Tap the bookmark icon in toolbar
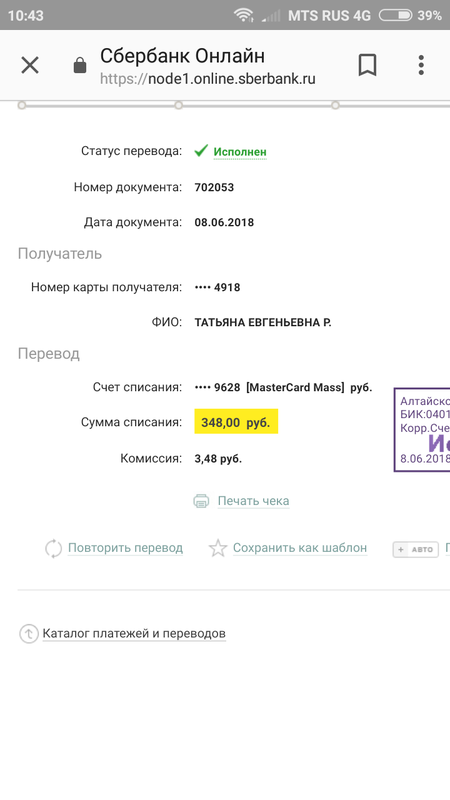The image size is (450, 800). (367, 65)
